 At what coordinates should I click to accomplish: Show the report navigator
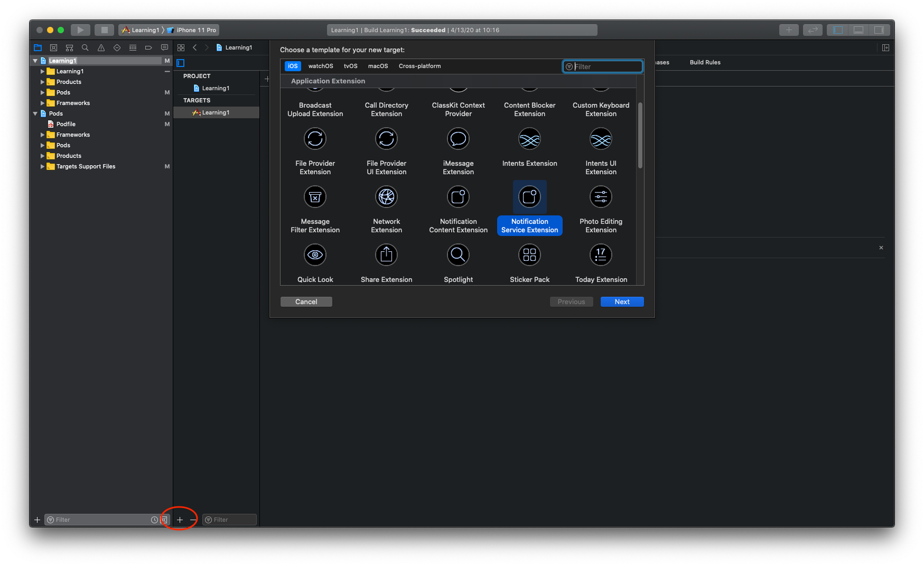pos(164,48)
